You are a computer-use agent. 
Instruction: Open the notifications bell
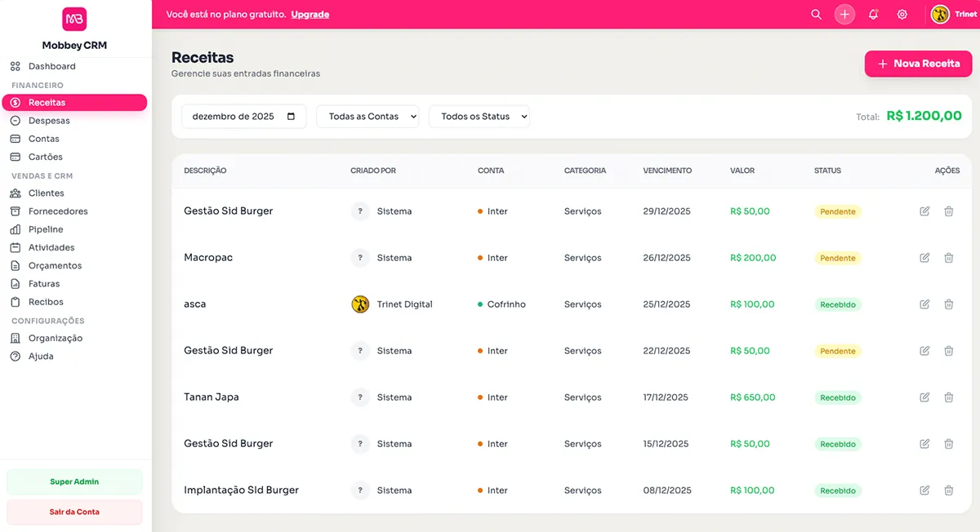pyautogui.click(x=873, y=14)
